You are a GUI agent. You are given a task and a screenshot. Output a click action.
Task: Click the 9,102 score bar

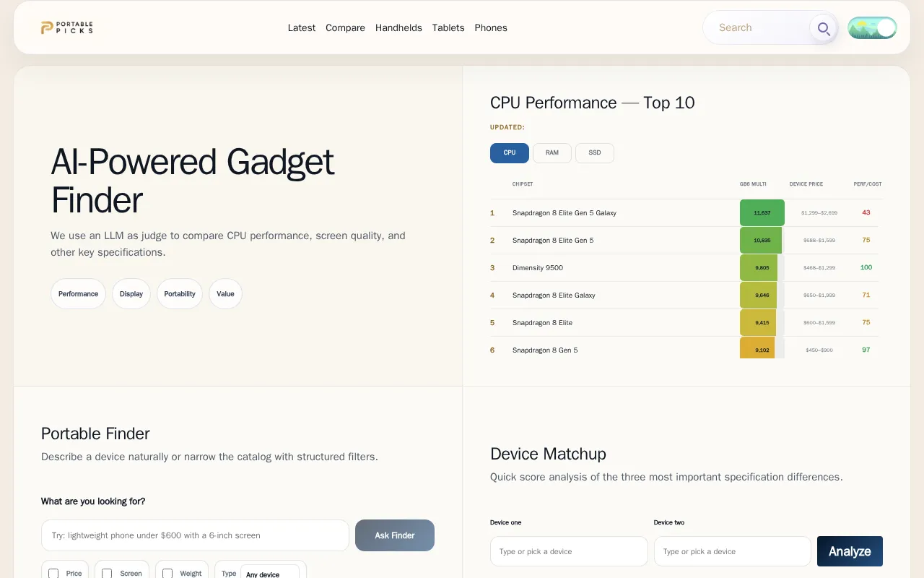[x=757, y=349]
